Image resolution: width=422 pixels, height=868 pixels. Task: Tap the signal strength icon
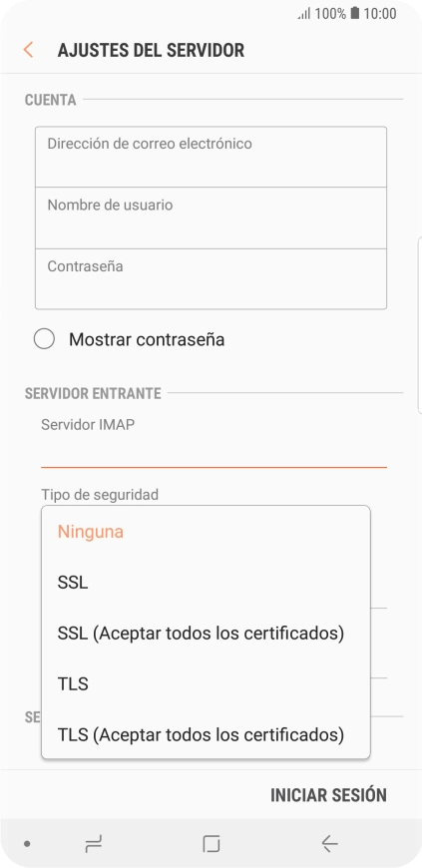point(304,14)
